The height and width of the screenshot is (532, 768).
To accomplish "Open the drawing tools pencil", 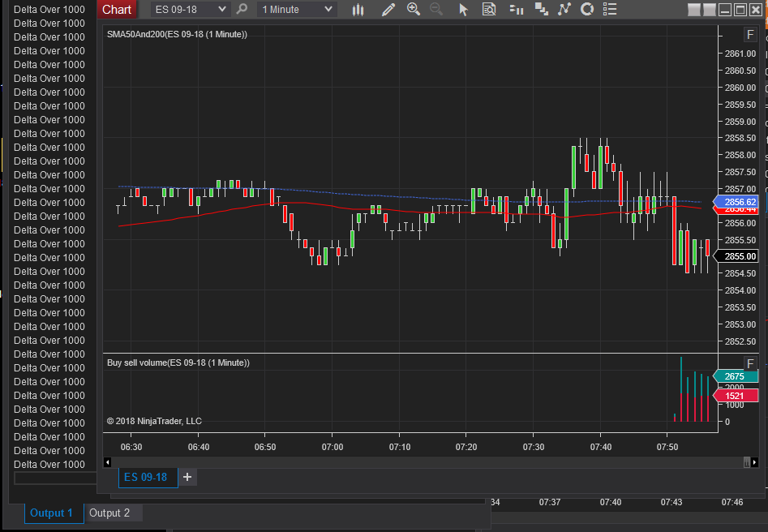I will point(388,10).
